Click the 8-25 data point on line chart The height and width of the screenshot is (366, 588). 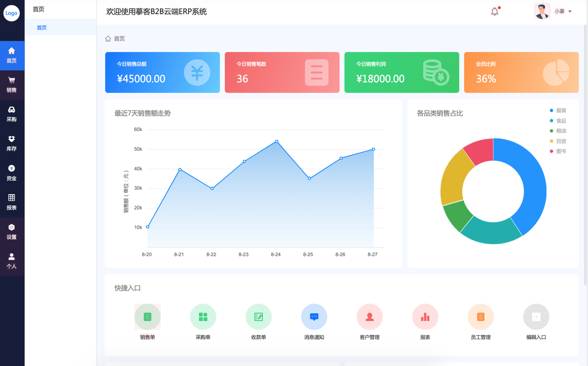[309, 178]
